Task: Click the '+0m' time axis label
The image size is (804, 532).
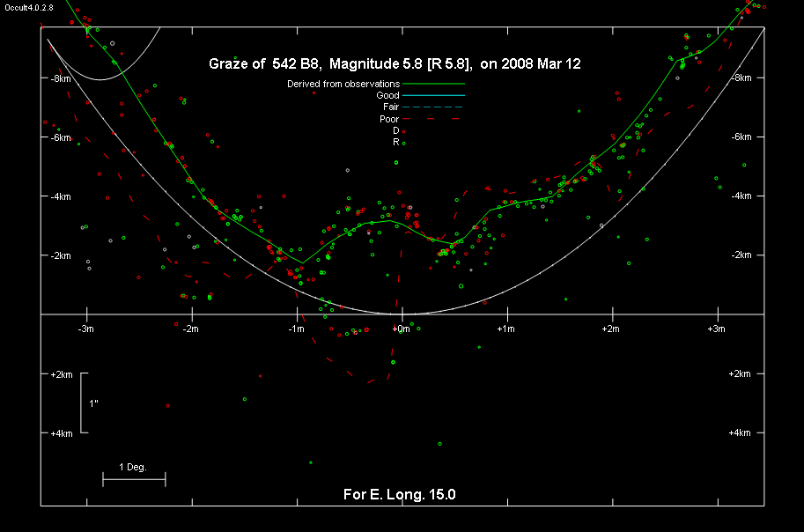Action: 401,329
